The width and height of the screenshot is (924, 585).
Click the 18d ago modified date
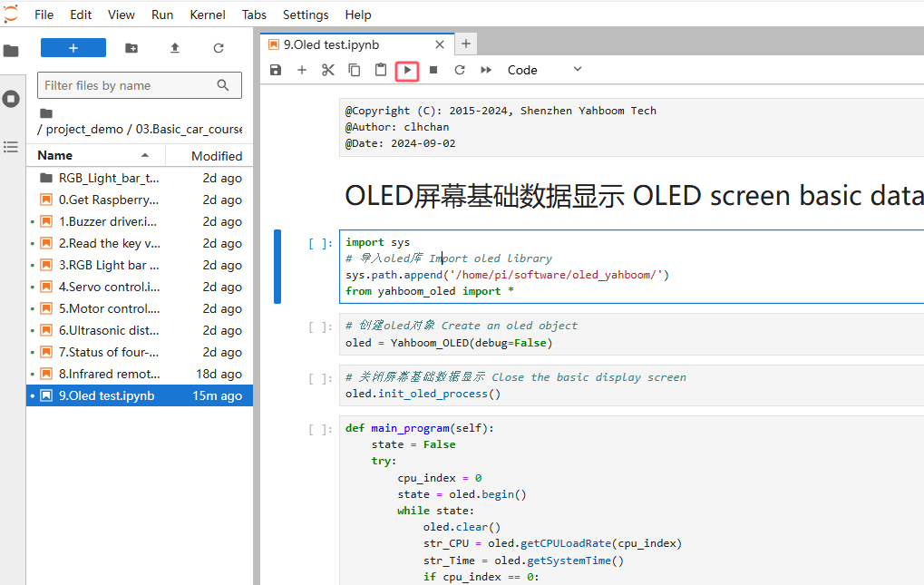click(x=219, y=374)
